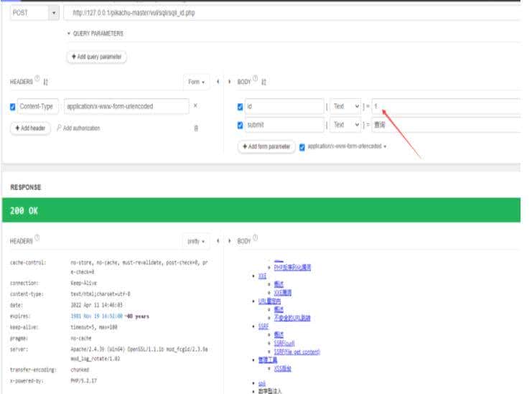
Task: Click the expires date value
Action: click(96, 316)
